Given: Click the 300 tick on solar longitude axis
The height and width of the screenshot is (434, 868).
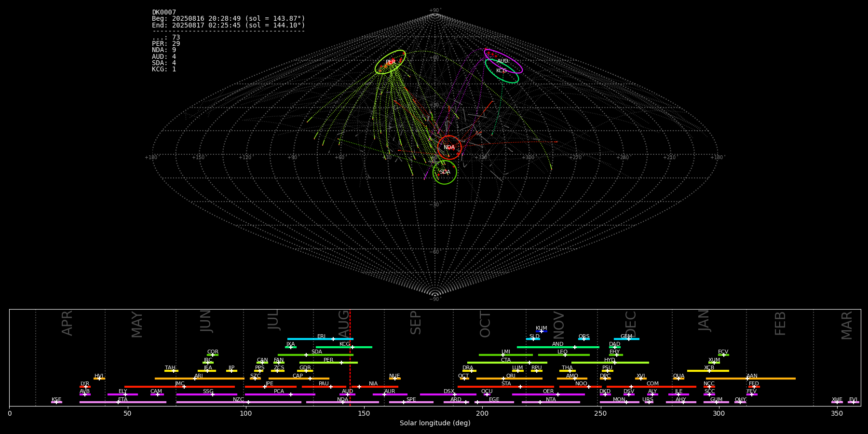Looking at the screenshot, I should click(719, 413).
